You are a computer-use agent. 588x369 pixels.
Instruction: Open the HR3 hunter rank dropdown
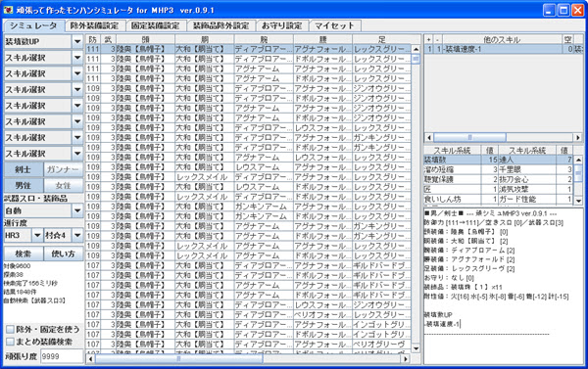click(37, 235)
